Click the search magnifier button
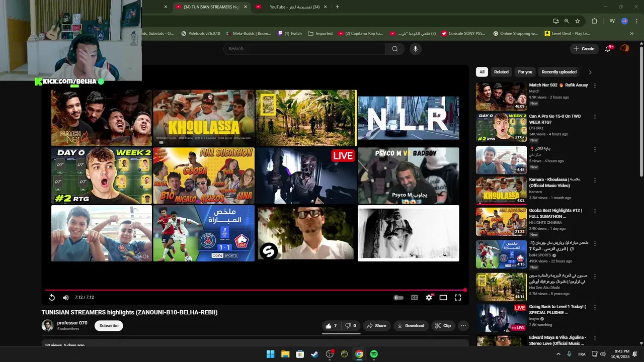The width and height of the screenshot is (644, 362). coord(395,49)
